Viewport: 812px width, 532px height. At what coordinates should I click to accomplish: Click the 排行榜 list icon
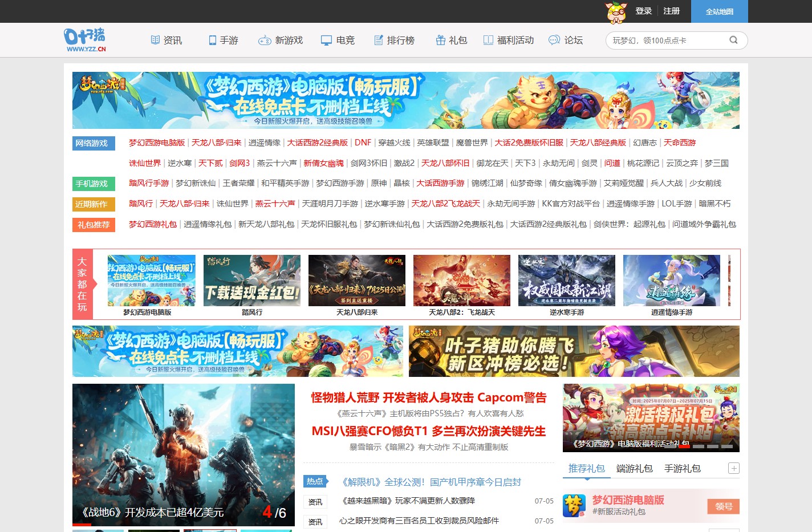coord(379,40)
